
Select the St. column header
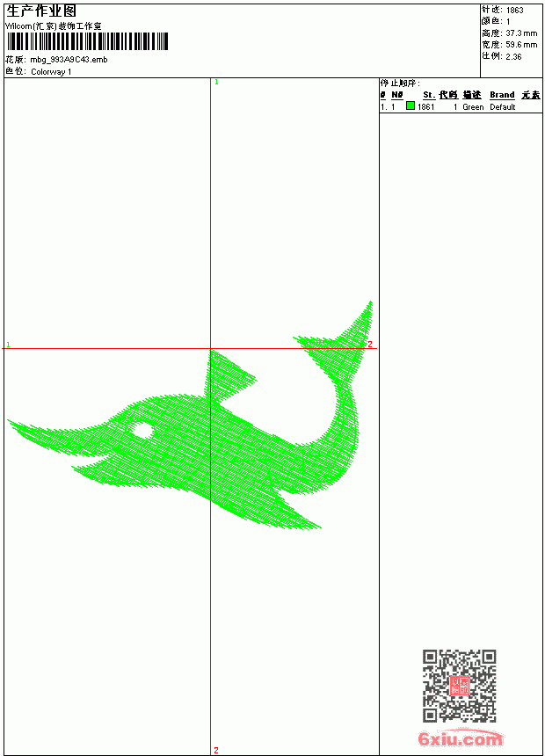click(429, 95)
